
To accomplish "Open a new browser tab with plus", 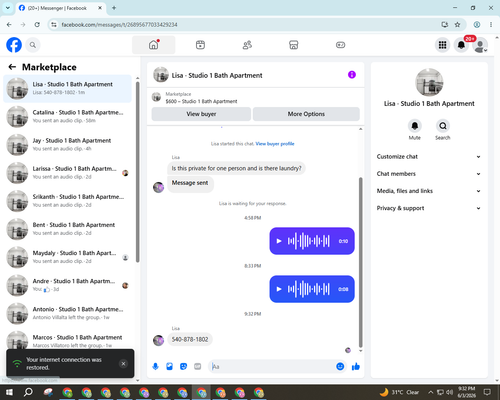I will [x=114, y=8].
